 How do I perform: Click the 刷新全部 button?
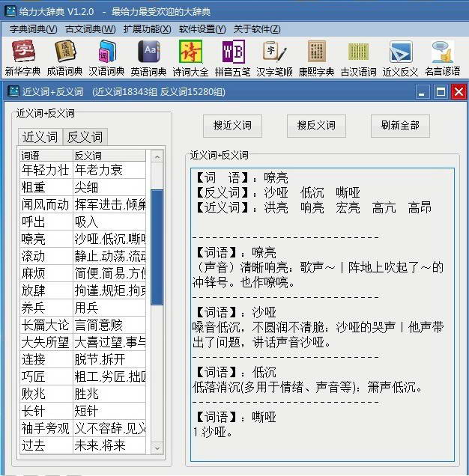click(400, 126)
